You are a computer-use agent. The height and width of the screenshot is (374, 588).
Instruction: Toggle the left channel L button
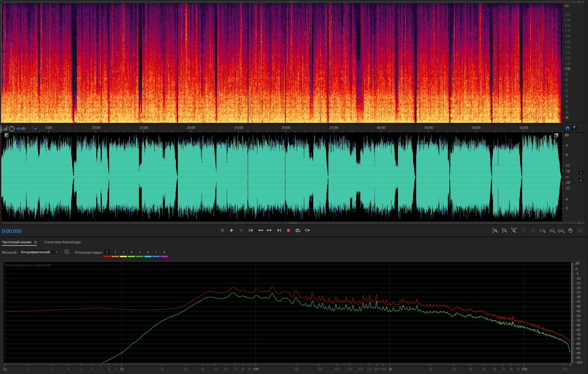pos(581,172)
